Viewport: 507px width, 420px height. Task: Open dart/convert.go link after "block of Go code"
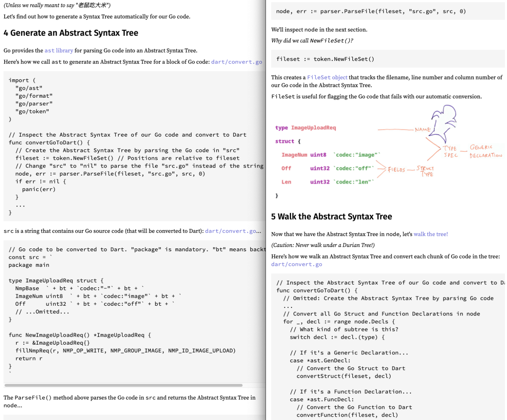pyautogui.click(x=237, y=62)
